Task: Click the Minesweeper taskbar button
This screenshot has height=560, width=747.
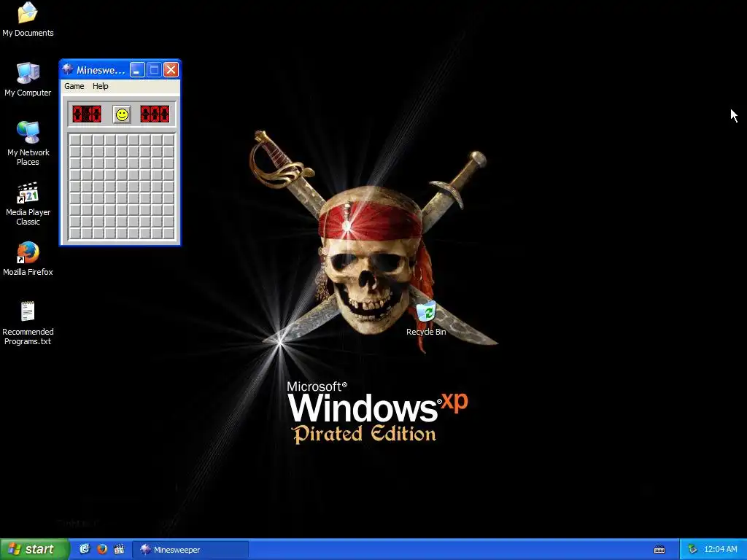Action: (x=190, y=550)
